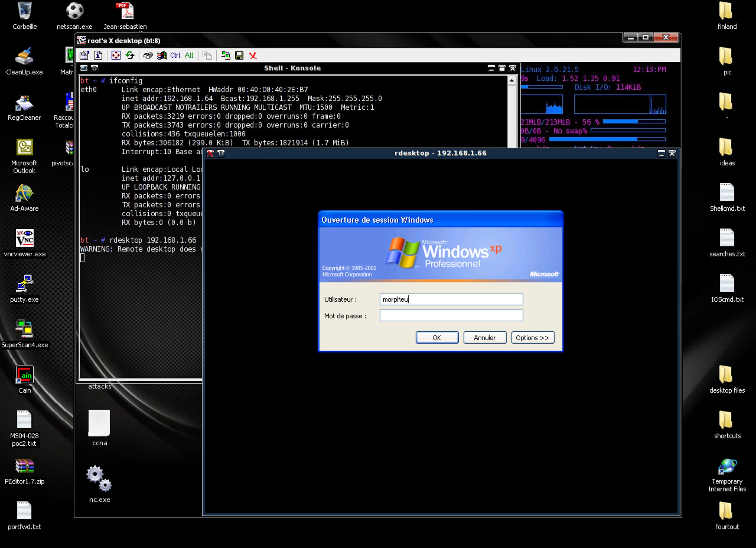
Task: Switch VNC viewer to full screen
Action: [x=116, y=55]
